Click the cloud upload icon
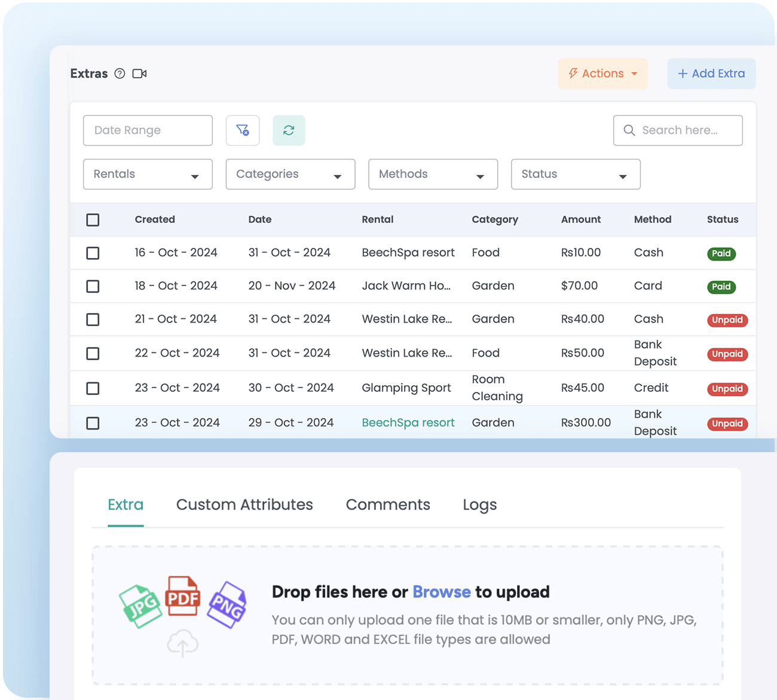Screen dimensions: 777x700 [182, 643]
